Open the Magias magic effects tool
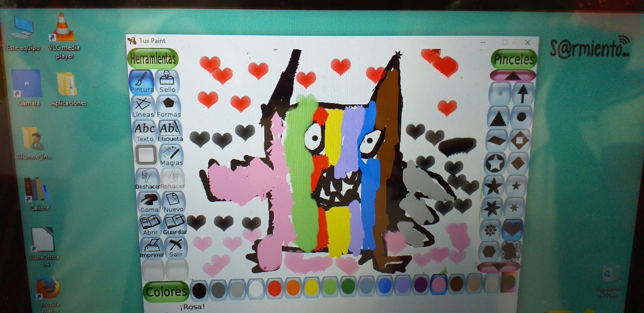This screenshot has height=313, width=644. coord(171,155)
